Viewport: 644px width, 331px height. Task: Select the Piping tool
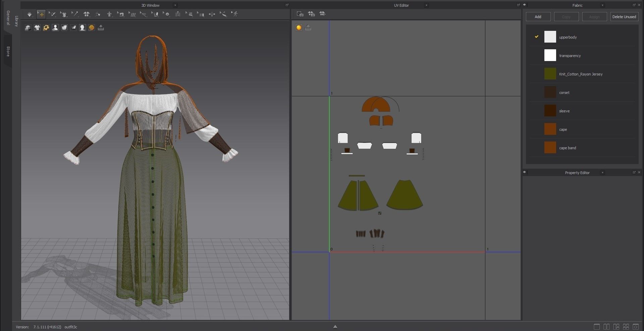[189, 14]
